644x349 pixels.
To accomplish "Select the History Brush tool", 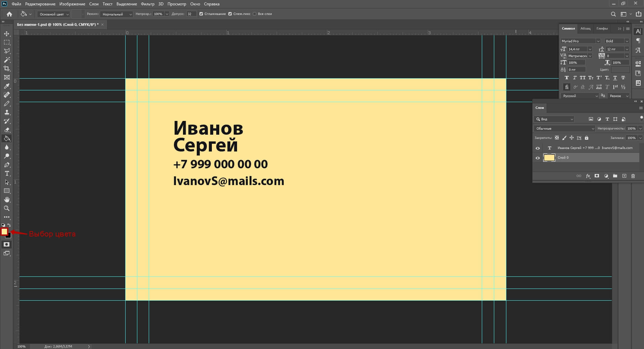I will [7, 121].
